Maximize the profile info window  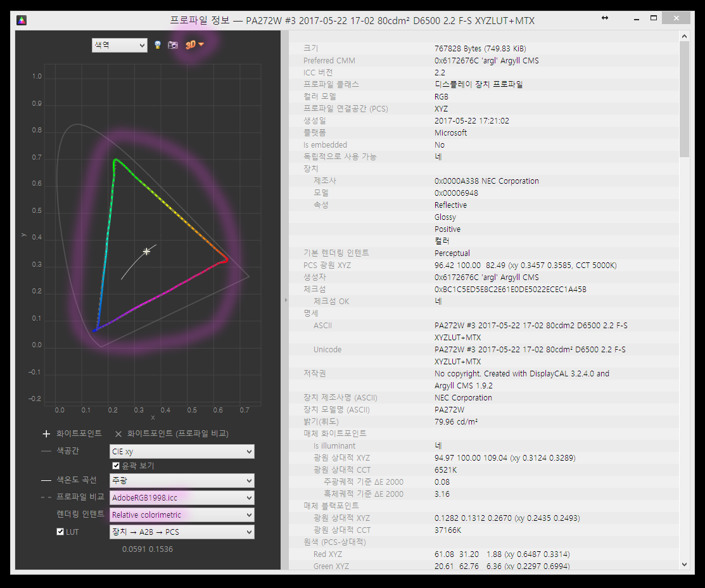pos(653,18)
